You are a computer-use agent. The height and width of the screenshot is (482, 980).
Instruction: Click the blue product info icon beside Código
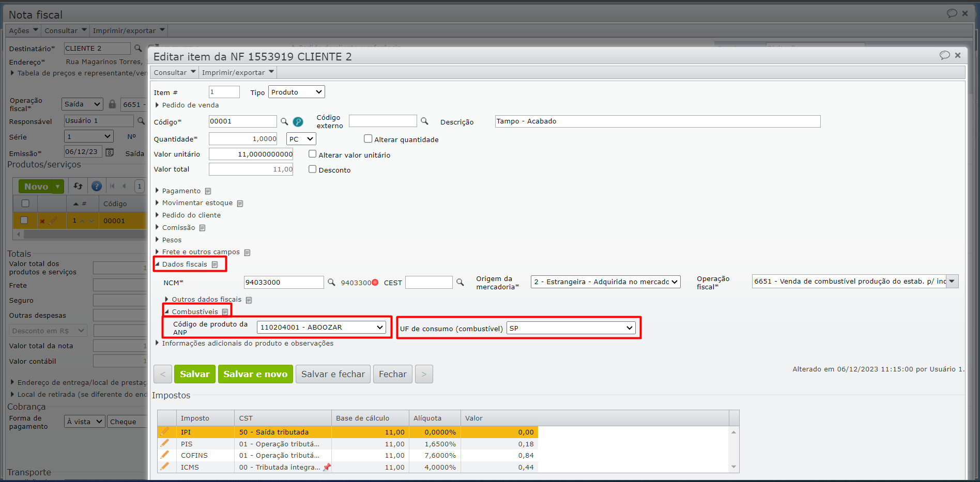(x=298, y=121)
